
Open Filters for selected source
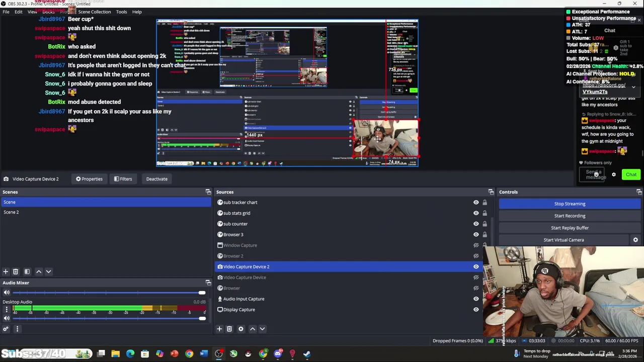click(123, 179)
